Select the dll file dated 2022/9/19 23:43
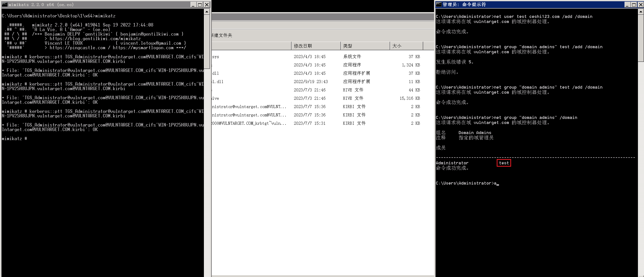644x277 pixels. pyautogui.click(x=317, y=82)
